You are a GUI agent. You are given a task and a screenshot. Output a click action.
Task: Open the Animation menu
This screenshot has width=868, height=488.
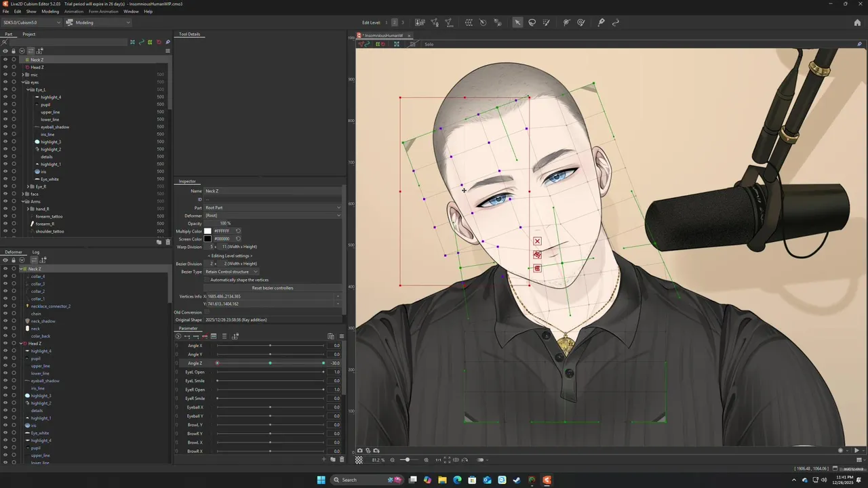click(74, 12)
